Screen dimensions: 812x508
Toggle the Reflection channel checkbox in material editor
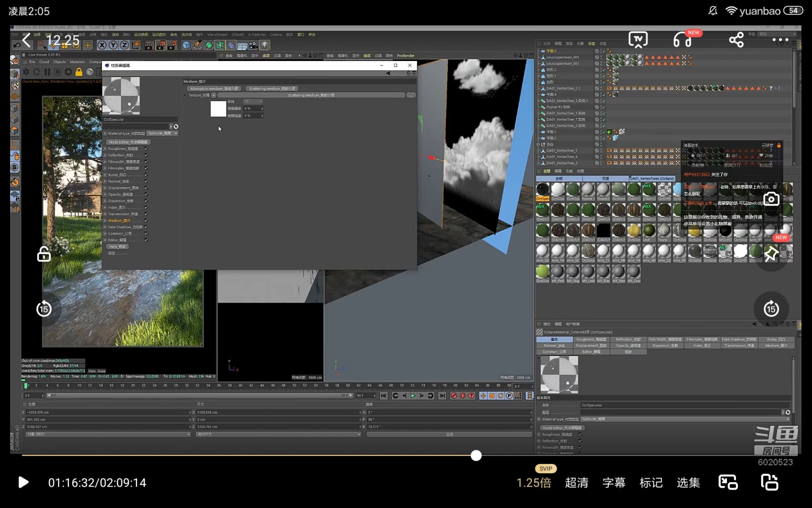(x=146, y=155)
